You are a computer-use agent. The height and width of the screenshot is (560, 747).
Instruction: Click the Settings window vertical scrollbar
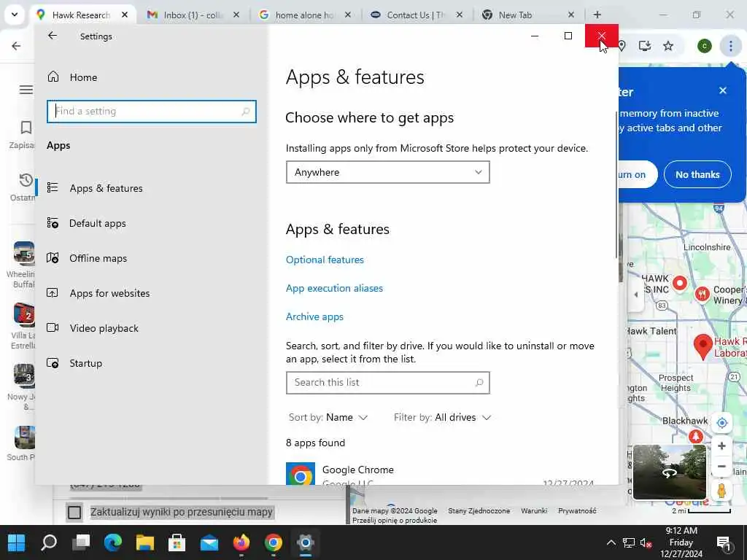(616, 186)
